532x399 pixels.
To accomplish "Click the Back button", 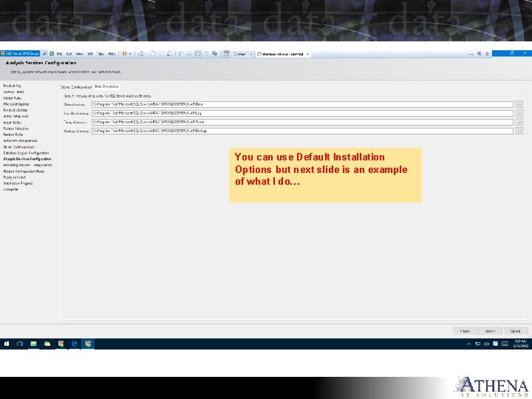I will (465, 331).
